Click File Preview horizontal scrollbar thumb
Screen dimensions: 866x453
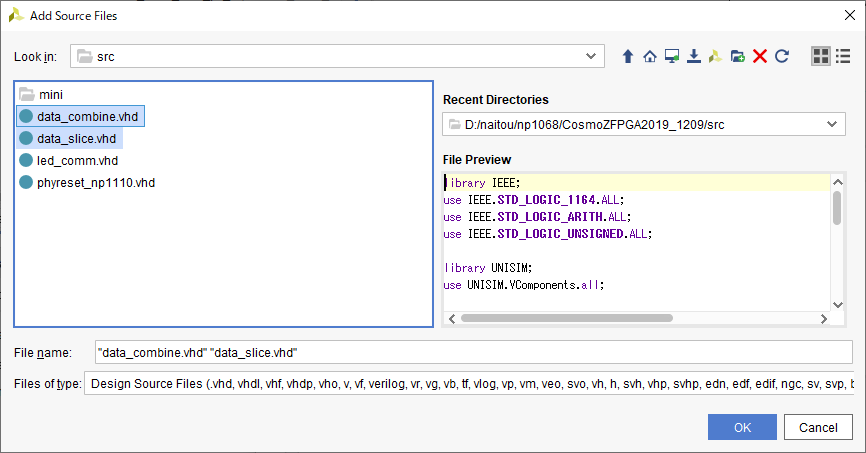click(x=567, y=318)
